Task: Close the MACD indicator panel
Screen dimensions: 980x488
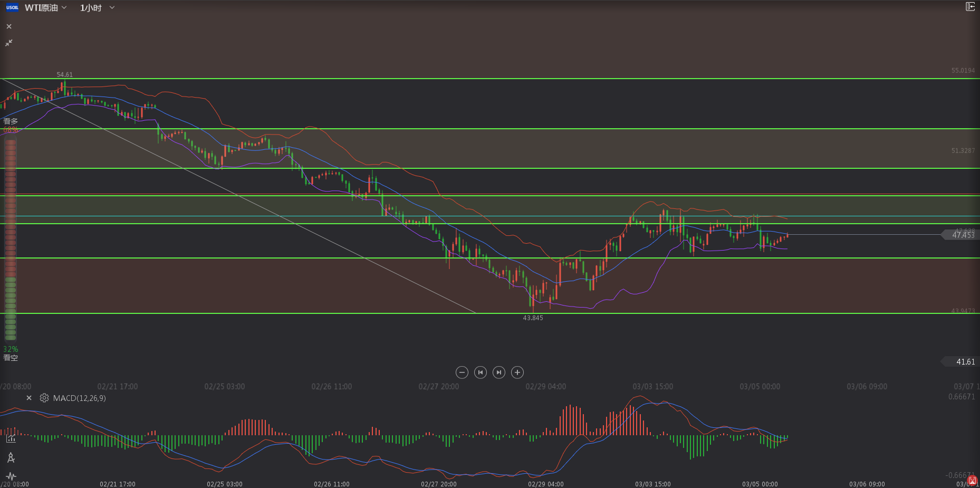Action: [x=29, y=398]
